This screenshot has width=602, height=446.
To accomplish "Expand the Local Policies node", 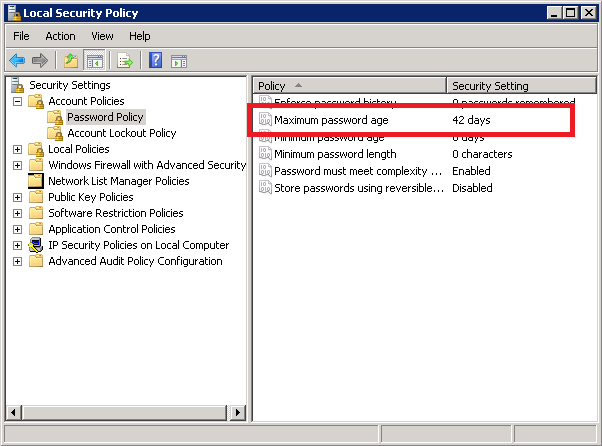I will (x=17, y=149).
